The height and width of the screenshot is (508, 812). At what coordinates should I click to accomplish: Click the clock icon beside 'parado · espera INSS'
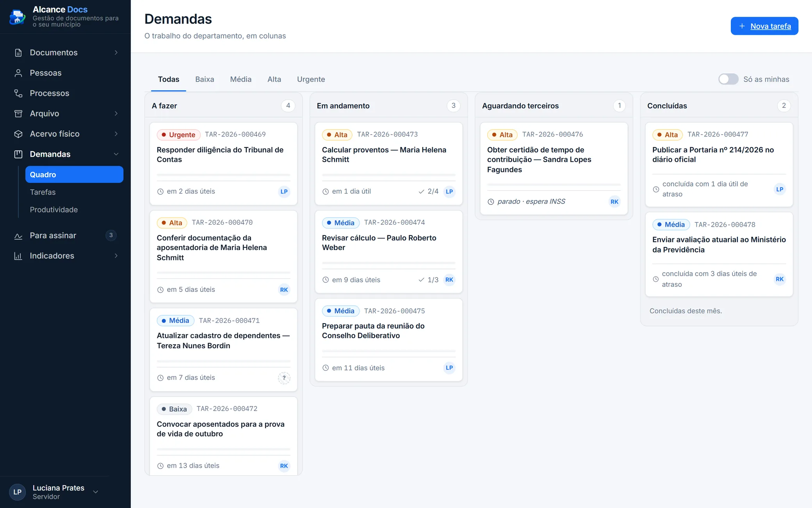click(x=491, y=202)
